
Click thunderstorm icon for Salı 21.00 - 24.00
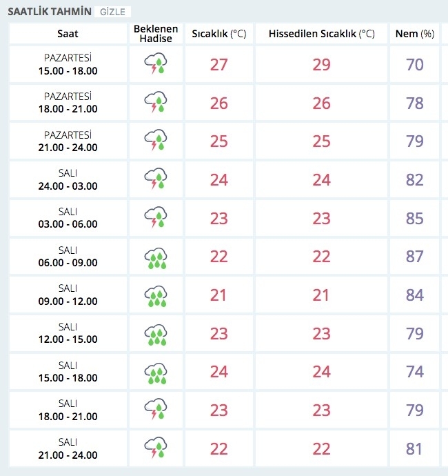point(156,449)
